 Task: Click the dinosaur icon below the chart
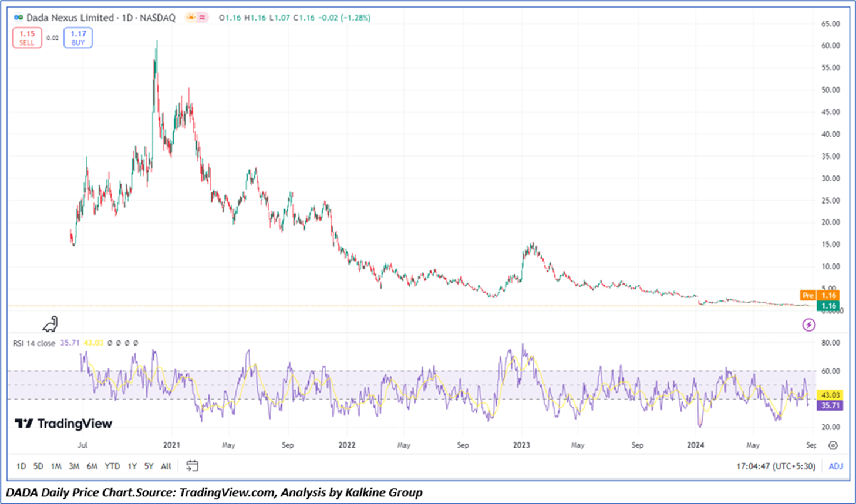click(x=50, y=324)
